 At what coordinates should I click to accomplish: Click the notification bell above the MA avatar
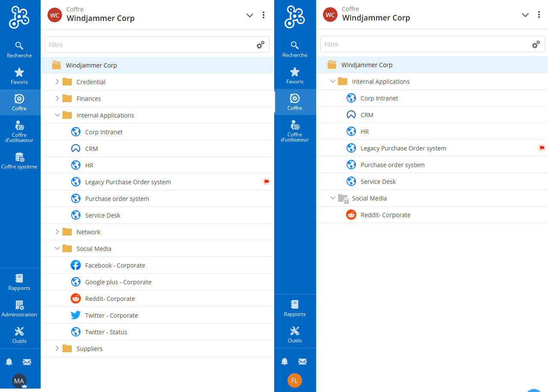(9, 362)
